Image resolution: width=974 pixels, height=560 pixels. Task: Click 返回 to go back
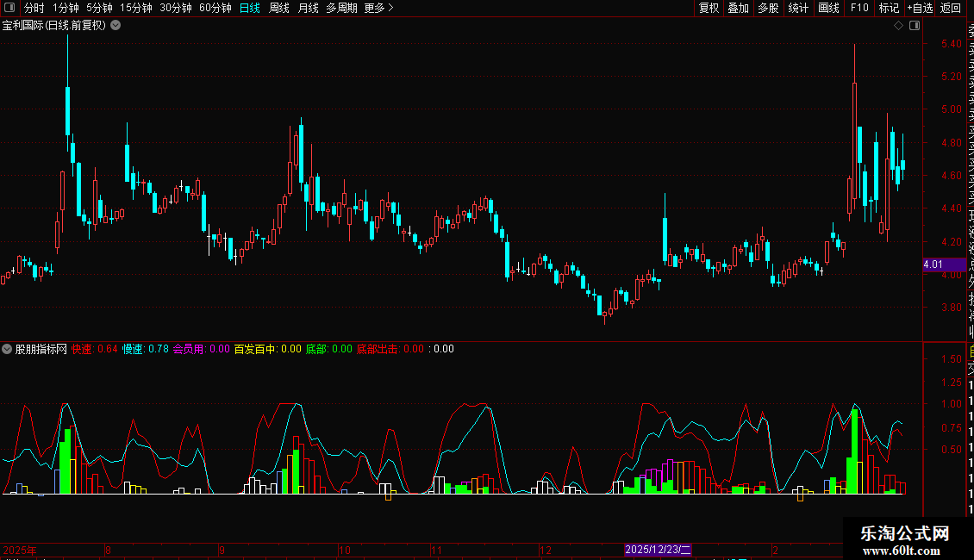click(951, 8)
